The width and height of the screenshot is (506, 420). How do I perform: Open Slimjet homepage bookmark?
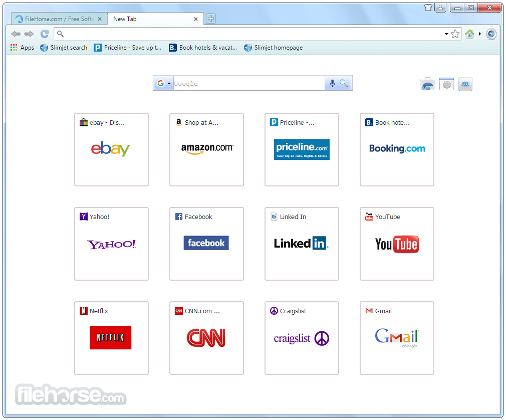tap(274, 48)
